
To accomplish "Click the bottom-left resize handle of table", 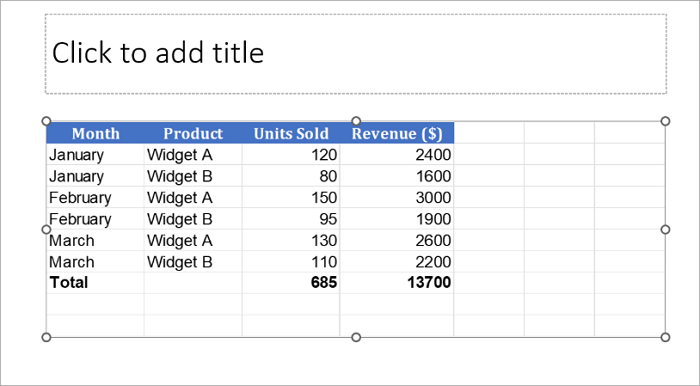I will [x=46, y=337].
